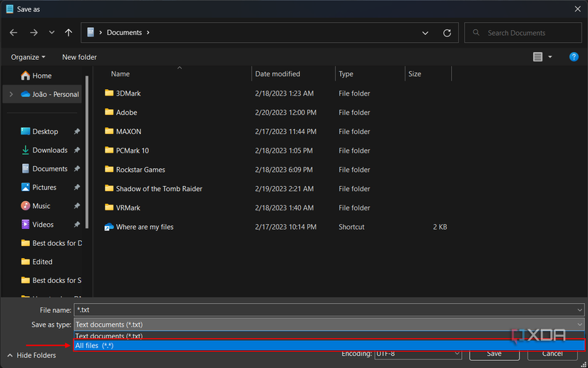Select the 3DMark folder
The height and width of the screenshot is (368, 588).
tap(128, 93)
